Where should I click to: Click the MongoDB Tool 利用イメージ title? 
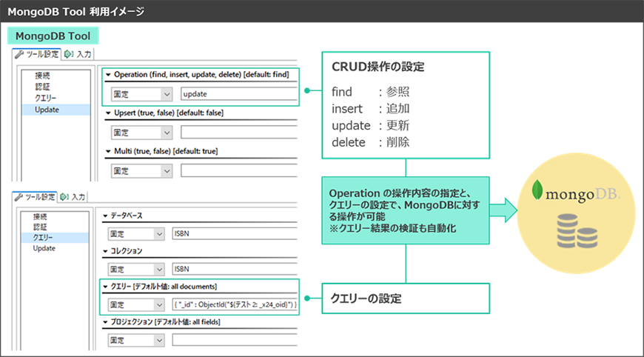76,12
